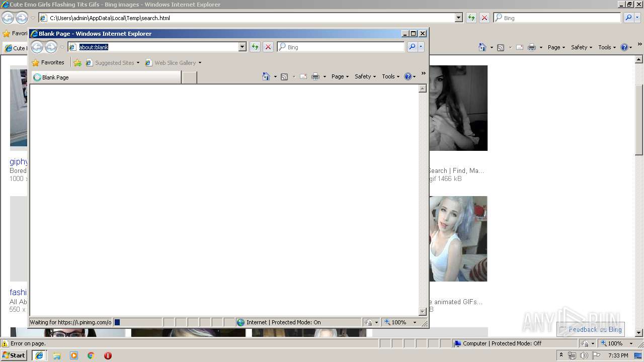Open recent pages dropdown beside Forward button
The image size is (644, 362).
pyautogui.click(x=62, y=47)
